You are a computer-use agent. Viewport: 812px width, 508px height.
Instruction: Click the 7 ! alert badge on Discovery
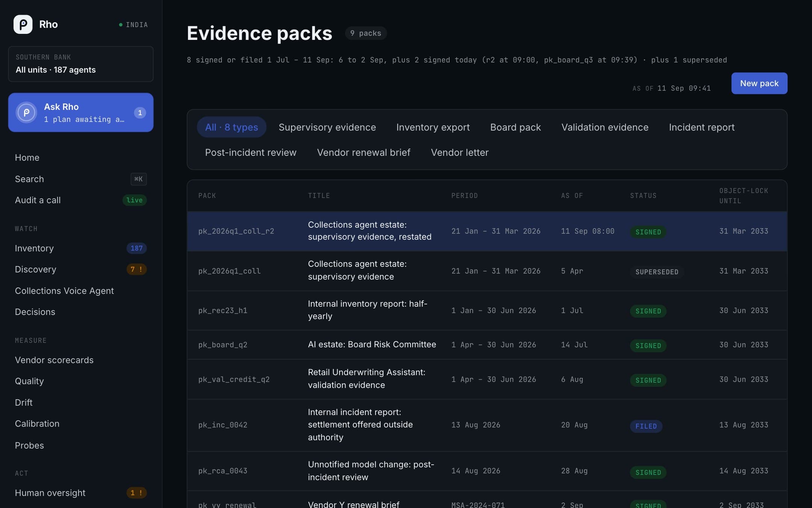[136, 269]
